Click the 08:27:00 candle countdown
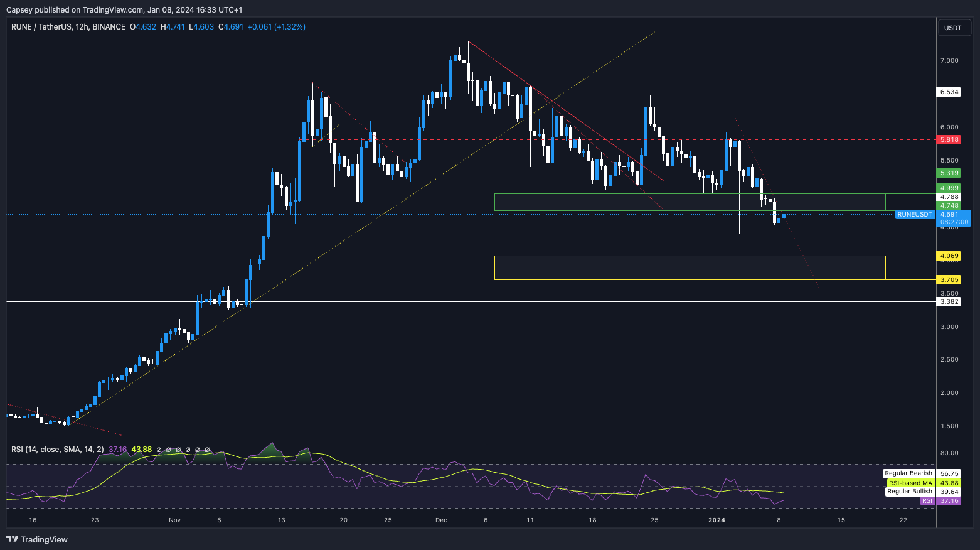The width and height of the screenshot is (980, 550). (954, 222)
